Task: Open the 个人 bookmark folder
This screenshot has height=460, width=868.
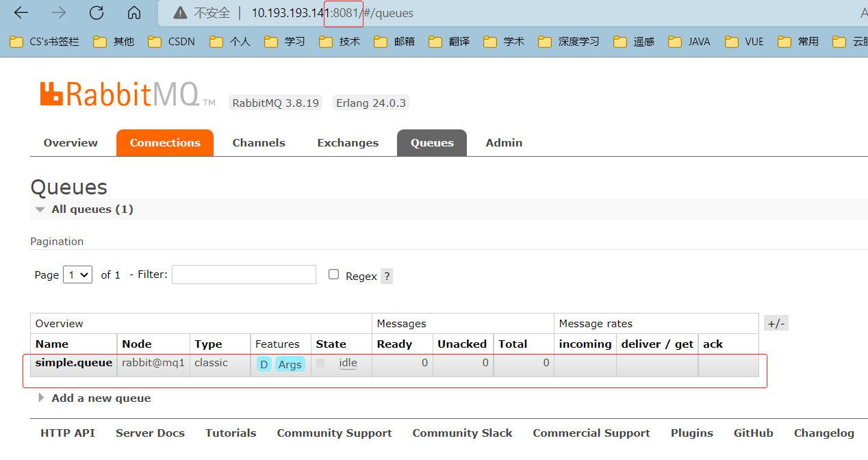Action: point(230,42)
